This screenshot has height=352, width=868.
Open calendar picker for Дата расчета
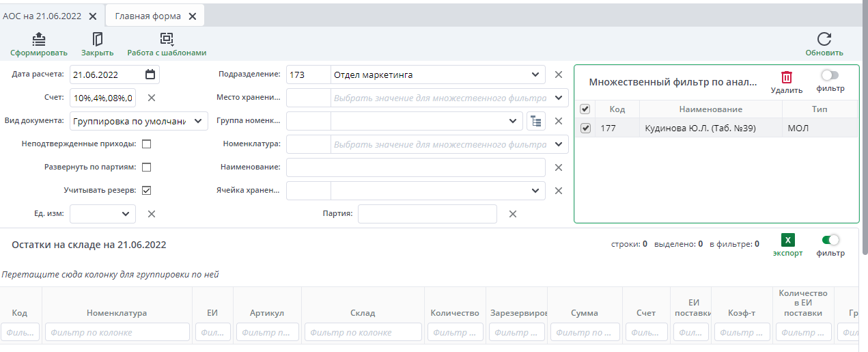tap(150, 75)
